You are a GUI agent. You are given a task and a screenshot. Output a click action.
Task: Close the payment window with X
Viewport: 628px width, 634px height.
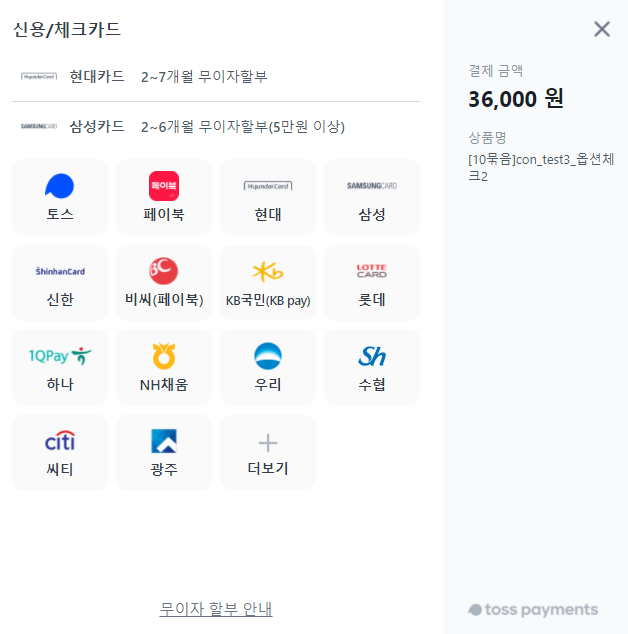602,29
